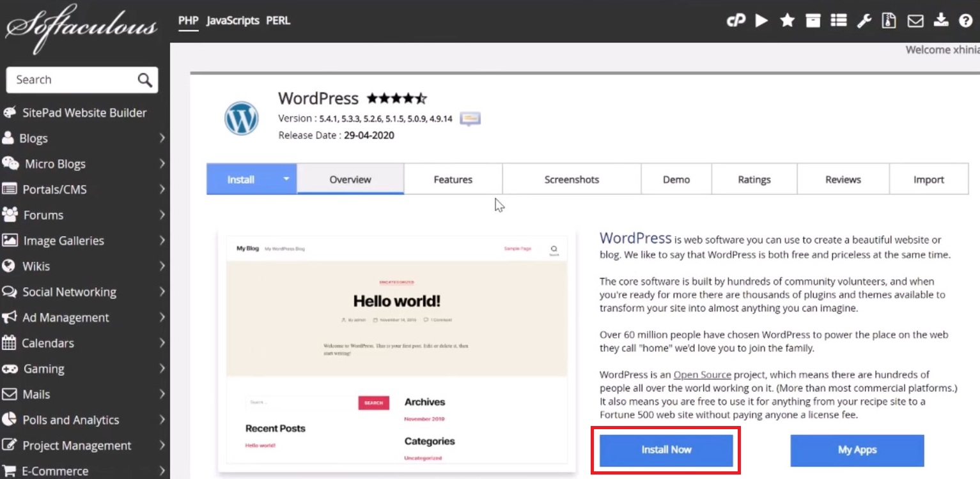Expand the Ad Management chevron
Screen dimensions: 980x479
tap(162, 317)
